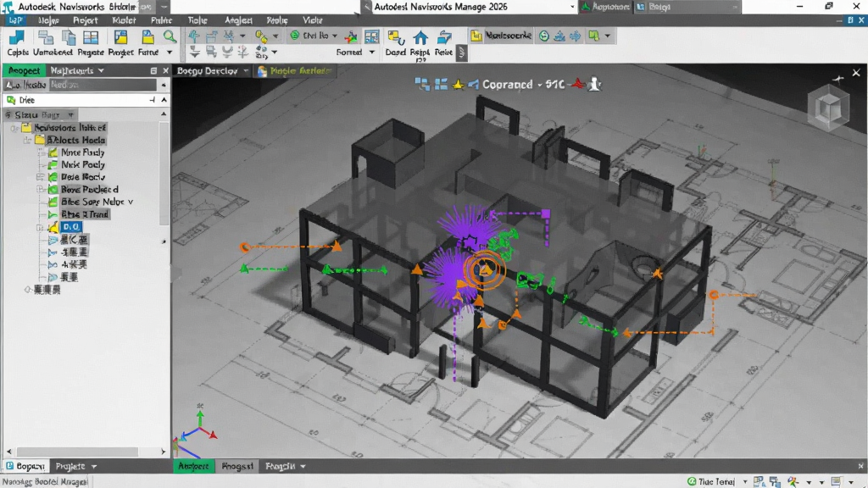The width and height of the screenshot is (868, 488).
Task: Collapse the Belocts Hoela folder node
Action: tap(26, 141)
